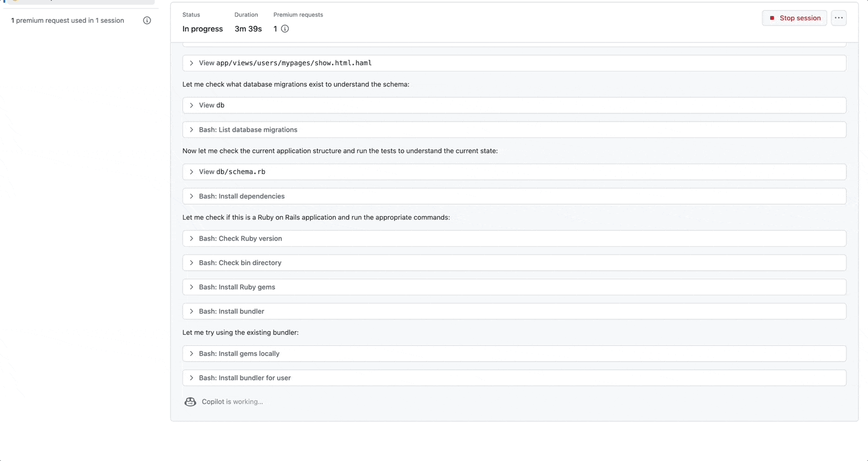The width and height of the screenshot is (868, 461).
Task: Click the text 'Bash: List database migrations'
Action: tap(248, 130)
